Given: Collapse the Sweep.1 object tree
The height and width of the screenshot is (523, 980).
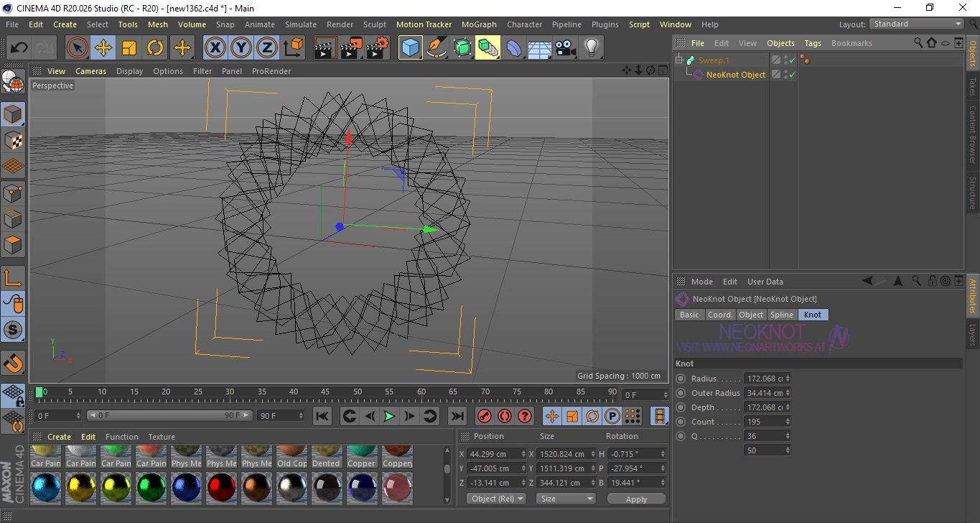Looking at the screenshot, I should pos(679,60).
